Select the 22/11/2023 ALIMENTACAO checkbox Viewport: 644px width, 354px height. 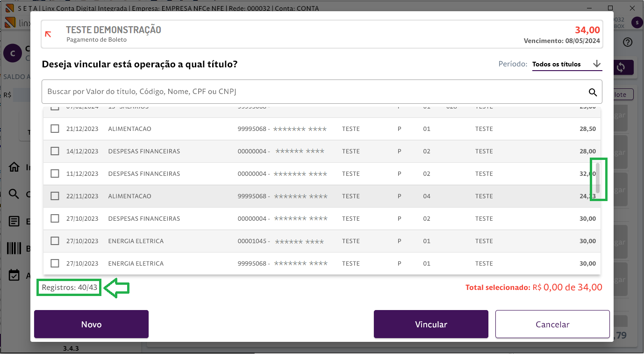point(55,196)
